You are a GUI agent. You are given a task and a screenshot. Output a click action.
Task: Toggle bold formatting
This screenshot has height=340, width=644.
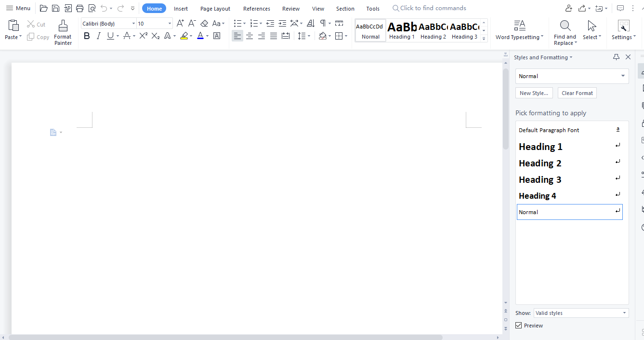pos(87,35)
